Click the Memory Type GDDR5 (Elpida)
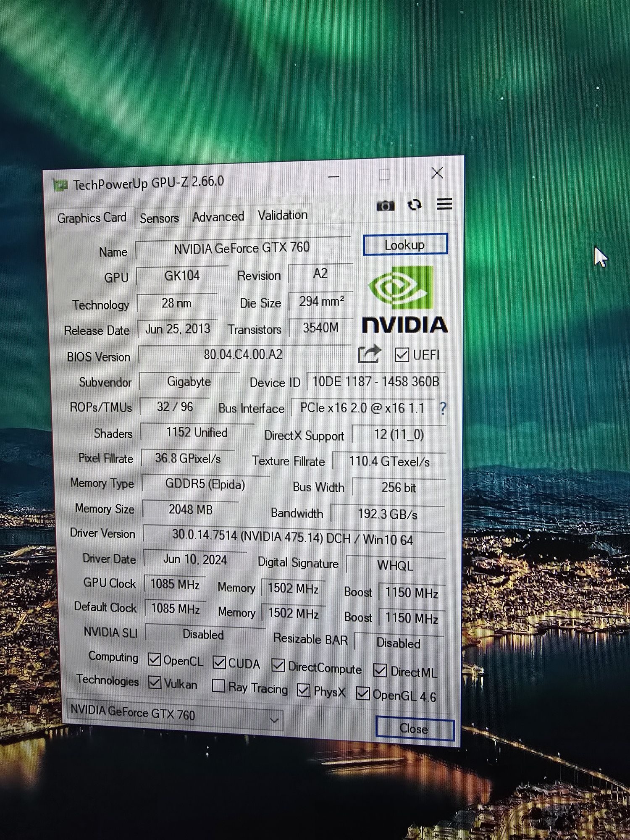 coord(205,484)
